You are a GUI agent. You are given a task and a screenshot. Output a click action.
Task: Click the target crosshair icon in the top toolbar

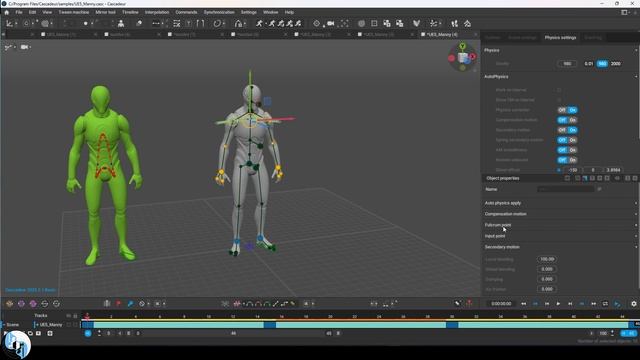pyautogui.click(x=316, y=24)
